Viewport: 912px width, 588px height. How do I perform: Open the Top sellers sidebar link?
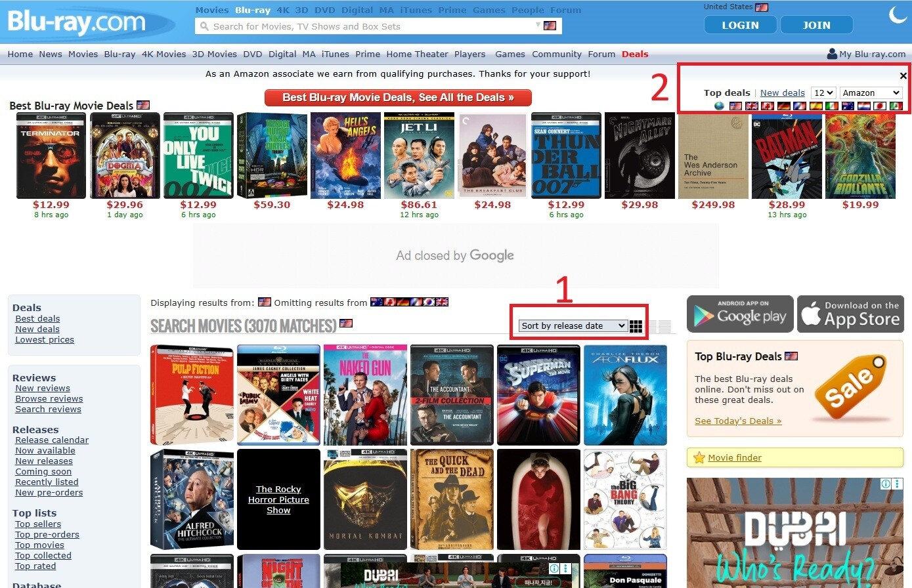tap(38, 524)
